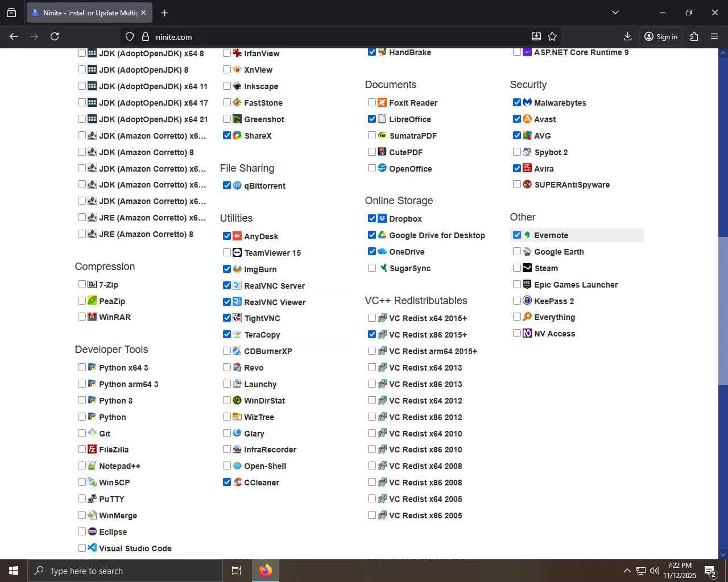728x582 pixels.
Task: Click the FileZilla icon
Action: 92,449
